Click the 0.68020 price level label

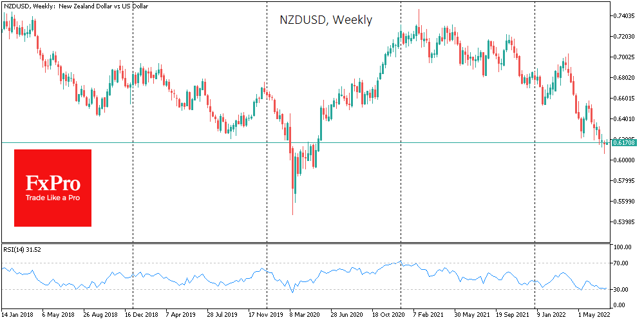625,78
